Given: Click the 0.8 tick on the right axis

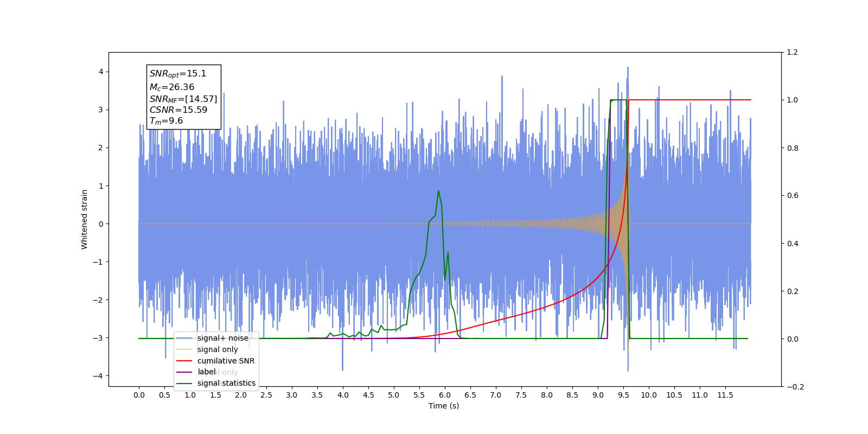Looking at the screenshot, I should 792,148.
